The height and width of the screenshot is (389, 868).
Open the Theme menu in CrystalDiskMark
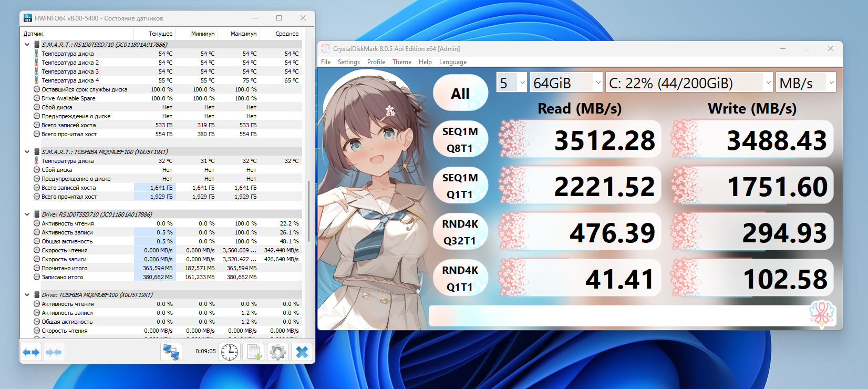pos(402,62)
